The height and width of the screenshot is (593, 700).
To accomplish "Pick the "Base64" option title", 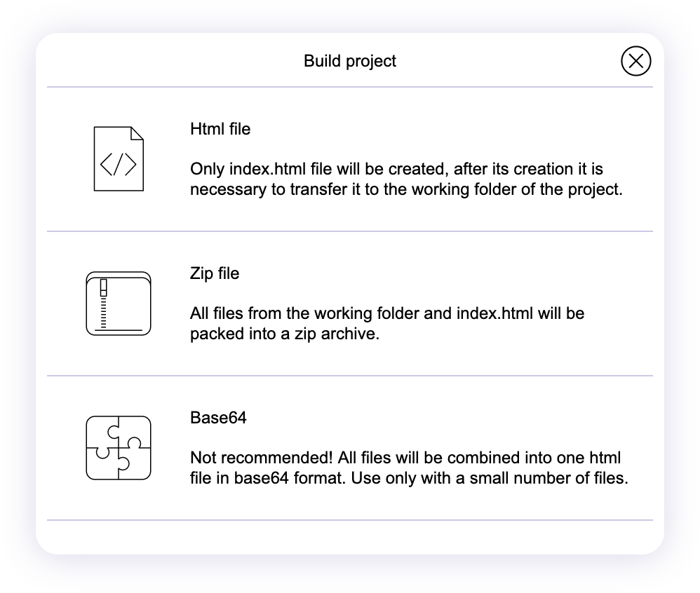I will point(218,418).
